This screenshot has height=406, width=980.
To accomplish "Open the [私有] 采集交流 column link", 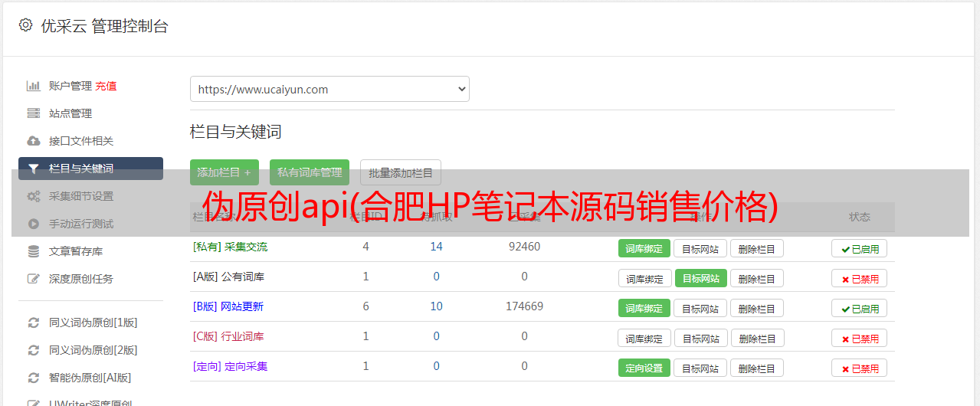I will [230, 247].
